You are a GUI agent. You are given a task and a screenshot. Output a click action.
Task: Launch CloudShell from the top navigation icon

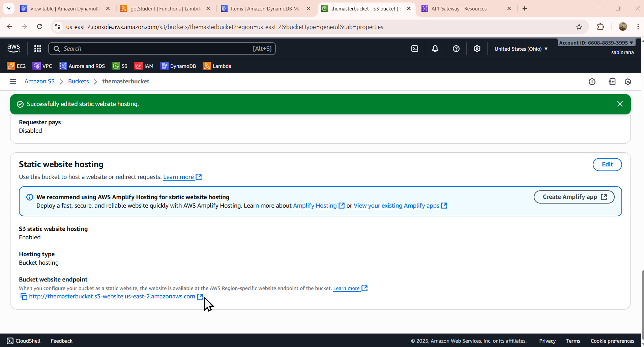coord(415,49)
